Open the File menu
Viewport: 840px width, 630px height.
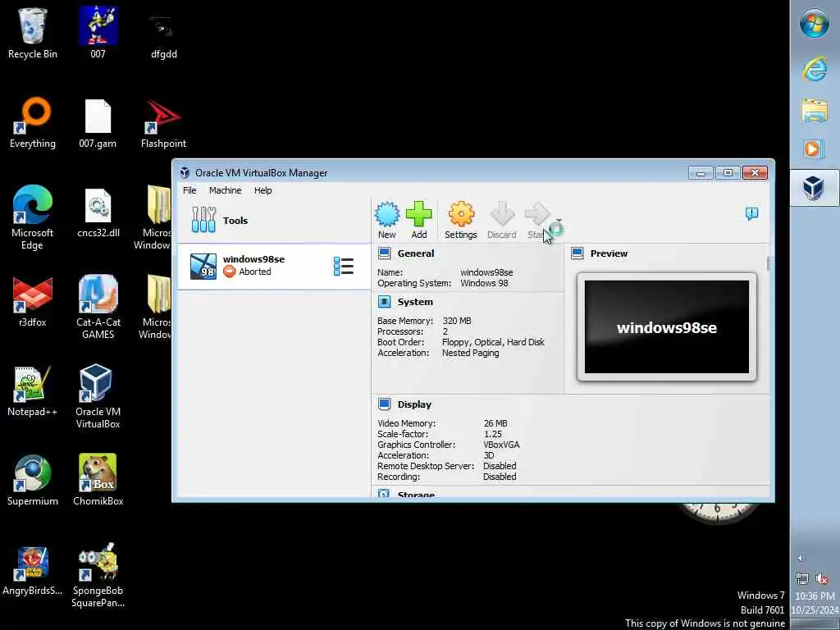(x=189, y=190)
